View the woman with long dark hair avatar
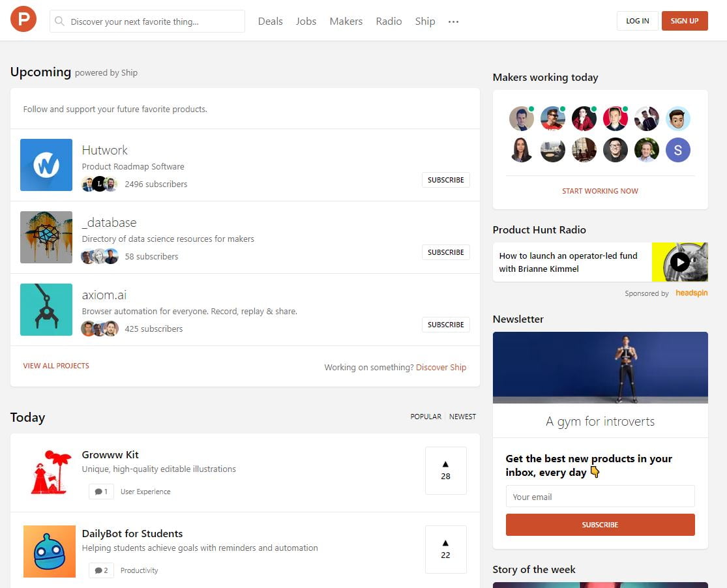Viewport: 727px width, 588px height. (x=521, y=150)
